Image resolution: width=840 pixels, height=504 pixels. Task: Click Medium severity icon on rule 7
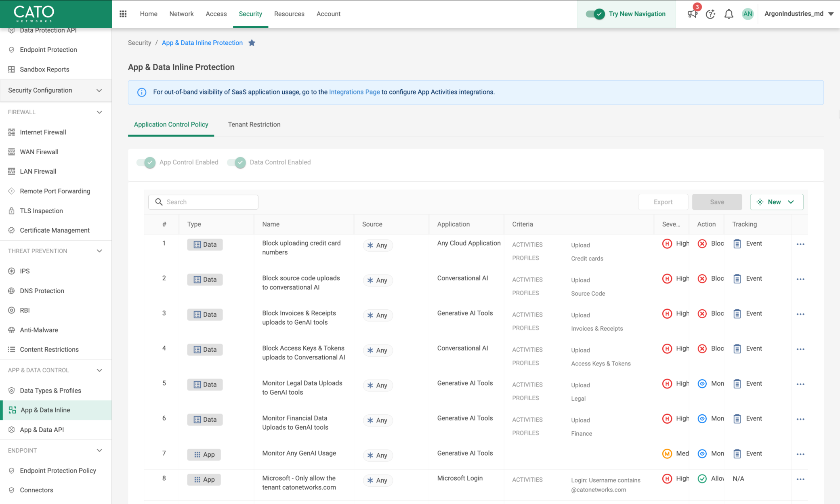click(x=667, y=454)
